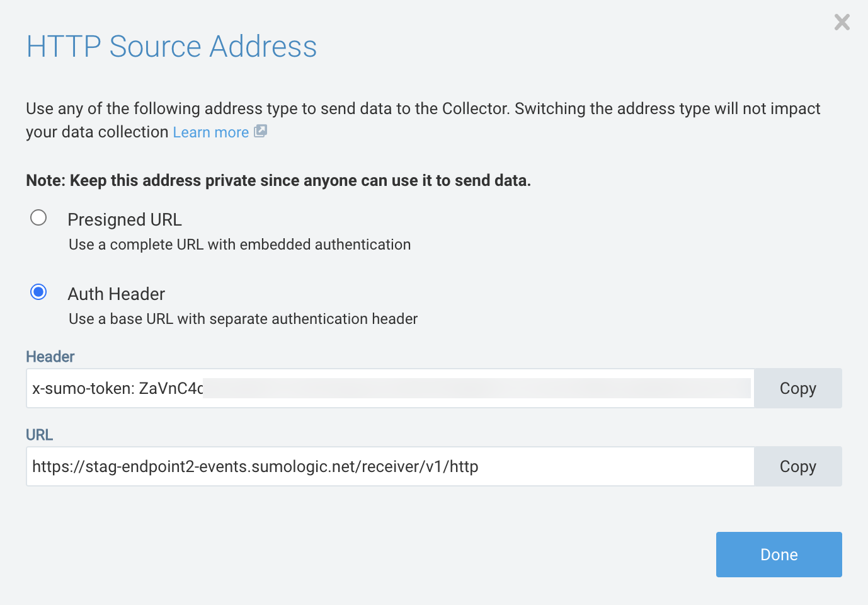Click the separate authentication header description

point(243,319)
